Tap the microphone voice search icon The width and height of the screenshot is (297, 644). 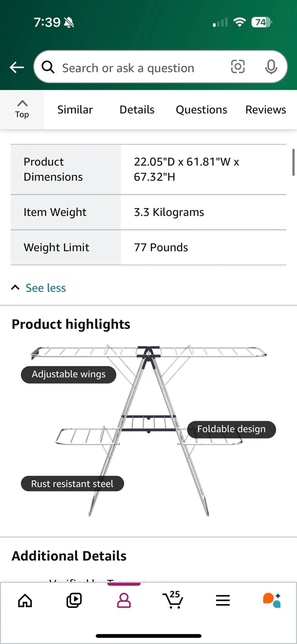tap(271, 67)
